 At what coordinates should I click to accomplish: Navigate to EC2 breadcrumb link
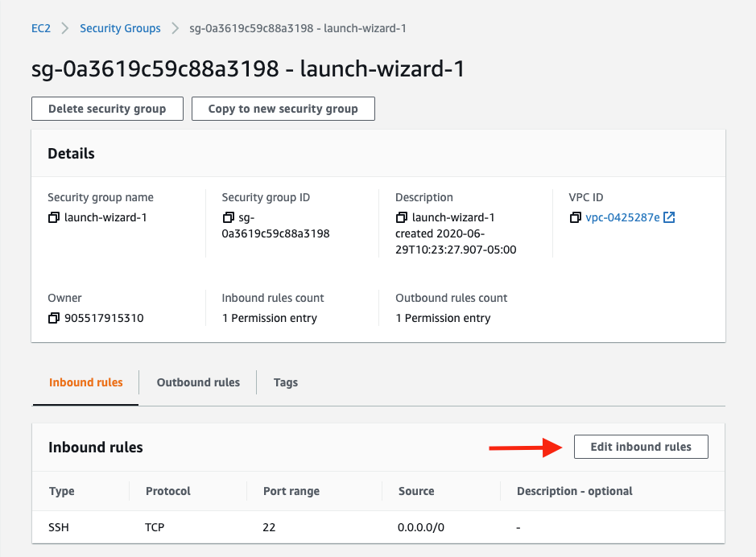click(41, 28)
